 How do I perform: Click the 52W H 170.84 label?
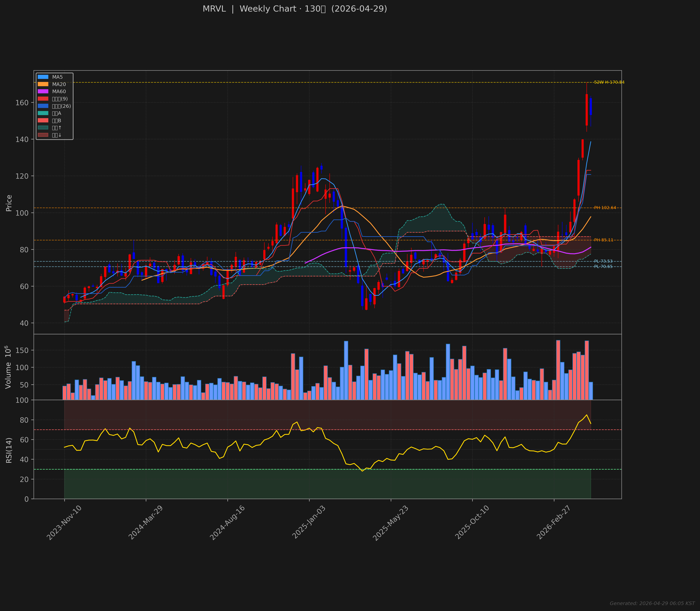pos(609,82)
